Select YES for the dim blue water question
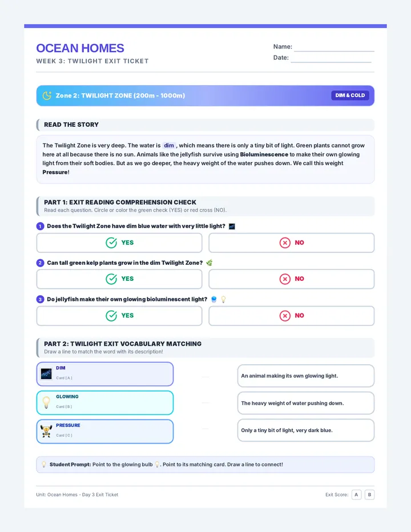411x532 pixels. click(x=119, y=243)
